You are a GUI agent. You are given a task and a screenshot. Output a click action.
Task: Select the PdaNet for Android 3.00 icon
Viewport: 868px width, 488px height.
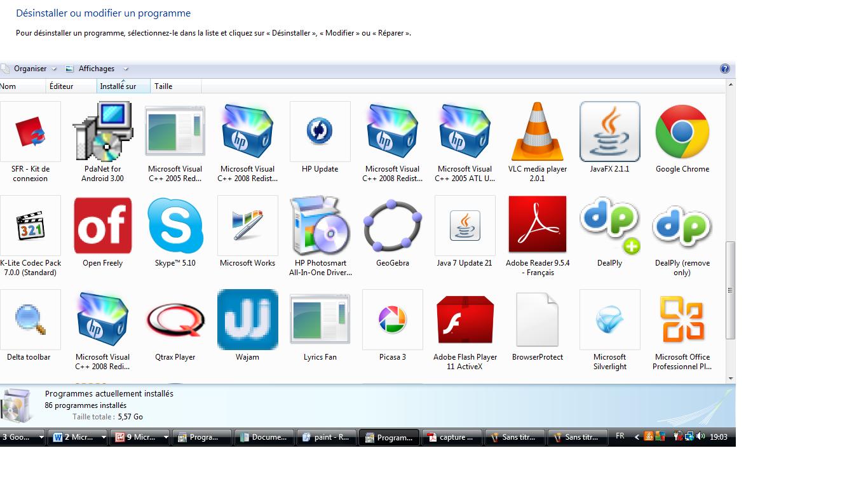(103, 132)
